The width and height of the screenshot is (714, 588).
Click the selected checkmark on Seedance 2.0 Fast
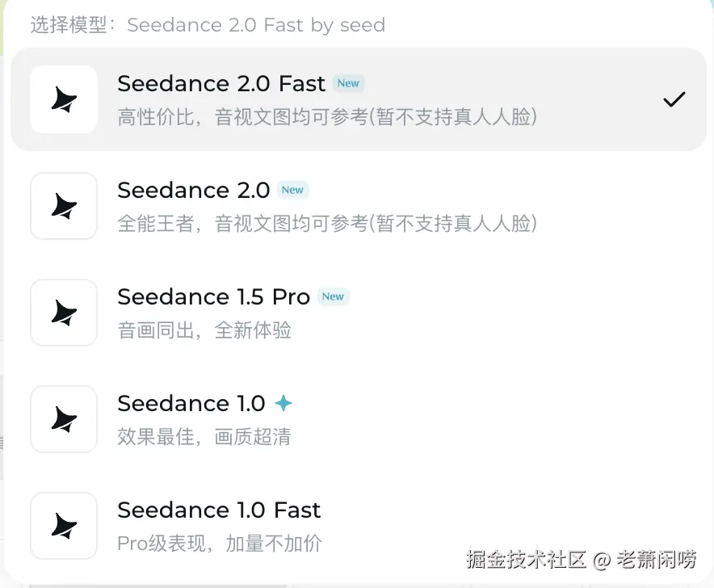pyautogui.click(x=674, y=99)
